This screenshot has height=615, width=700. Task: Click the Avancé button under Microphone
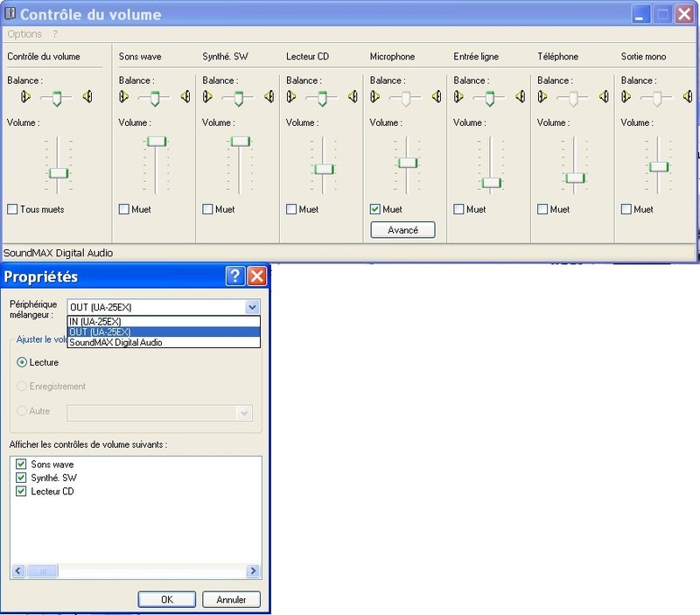[402, 230]
